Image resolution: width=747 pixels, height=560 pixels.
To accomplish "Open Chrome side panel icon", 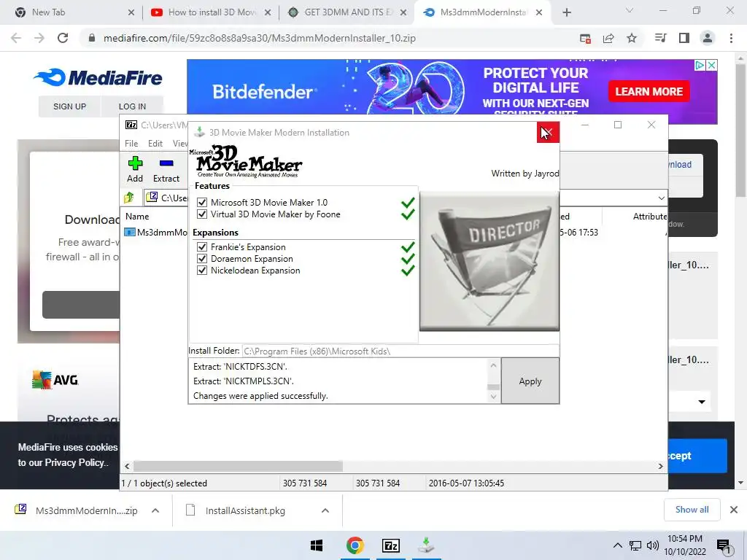I will point(684,38).
